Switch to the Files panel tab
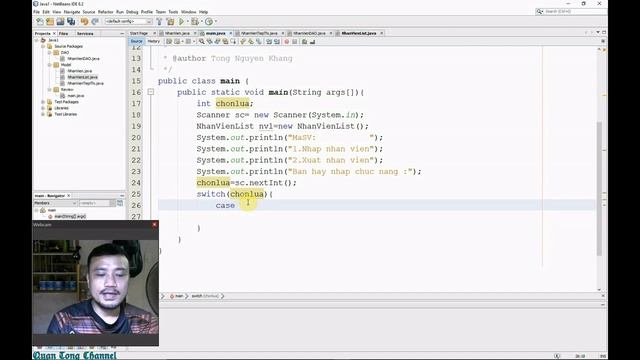 [x=63, y=33]
